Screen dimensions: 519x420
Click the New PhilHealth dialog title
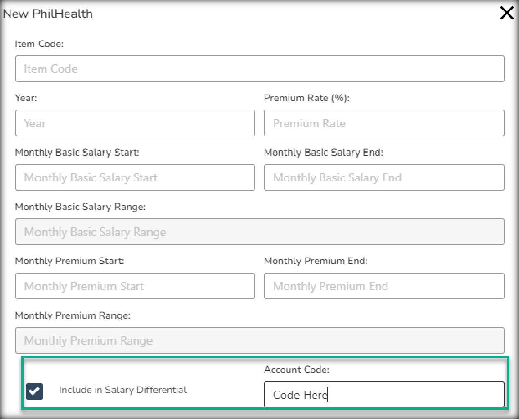[x=48, y=14]
